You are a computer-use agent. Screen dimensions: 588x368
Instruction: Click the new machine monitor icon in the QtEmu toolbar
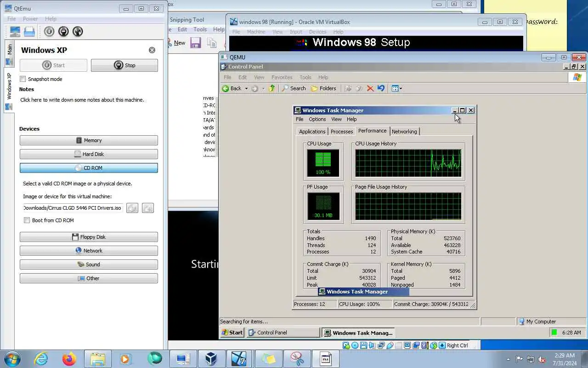click(15, 31)
